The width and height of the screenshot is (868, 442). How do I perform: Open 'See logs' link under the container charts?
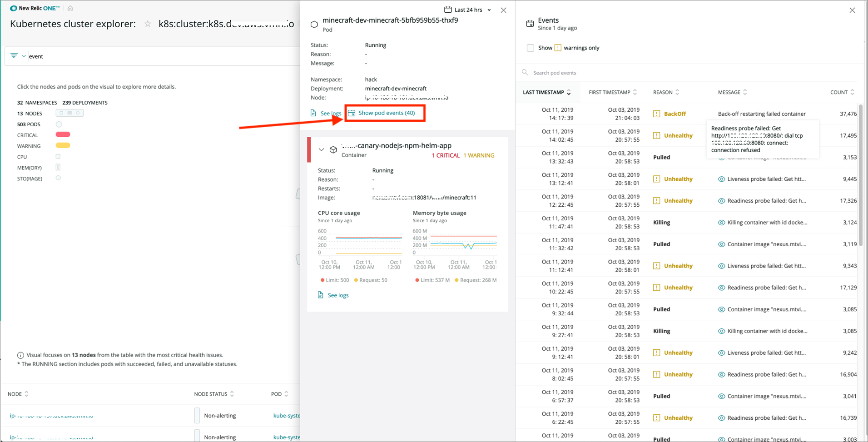[x=333, y=295]
